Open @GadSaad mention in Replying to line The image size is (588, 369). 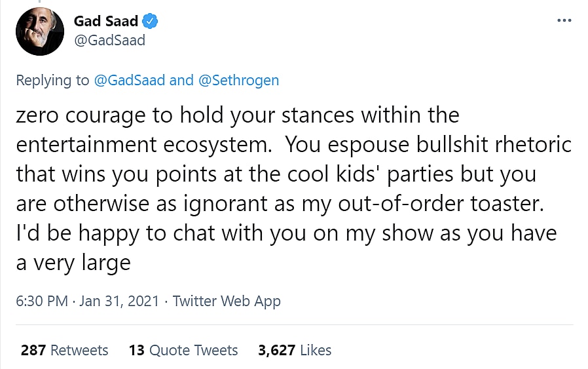(x=130, y=81)
